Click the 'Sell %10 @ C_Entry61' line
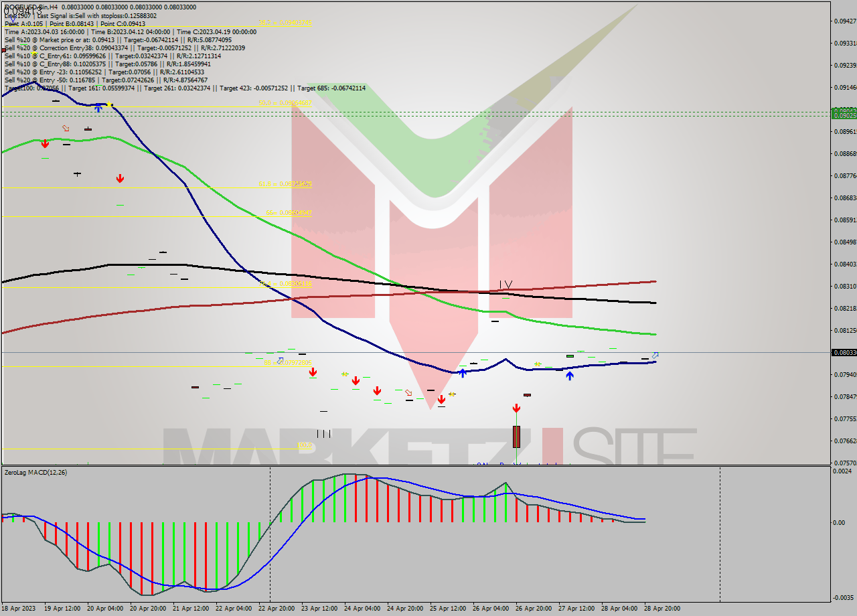The width and height of the screenshot is (857, 616). tap(112, 56)
